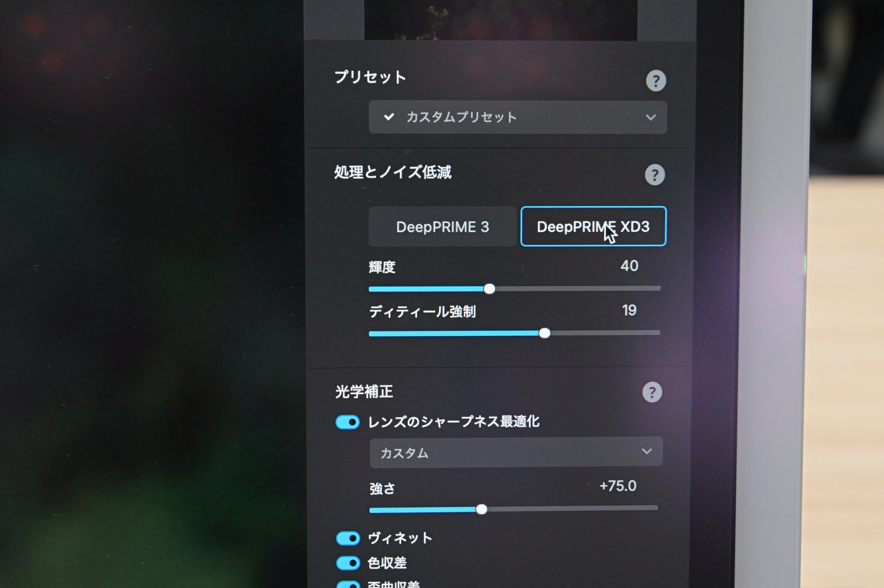Click checkmark icon in カスタムプリセット box
Image resolution: width=884 pixels, height=588 pixels.
point(389,117)
